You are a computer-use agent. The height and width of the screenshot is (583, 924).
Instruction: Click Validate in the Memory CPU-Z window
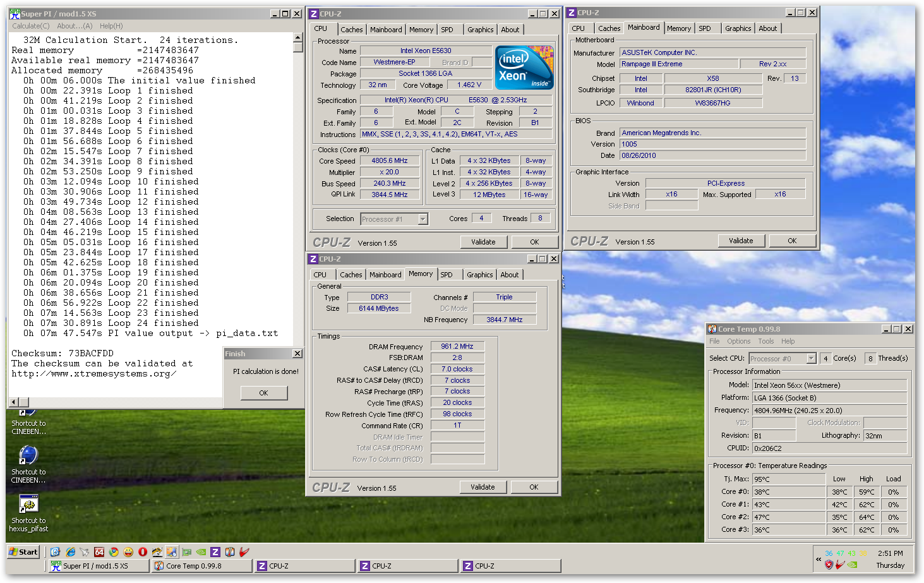pyautogui.click(x=483, y=487)
